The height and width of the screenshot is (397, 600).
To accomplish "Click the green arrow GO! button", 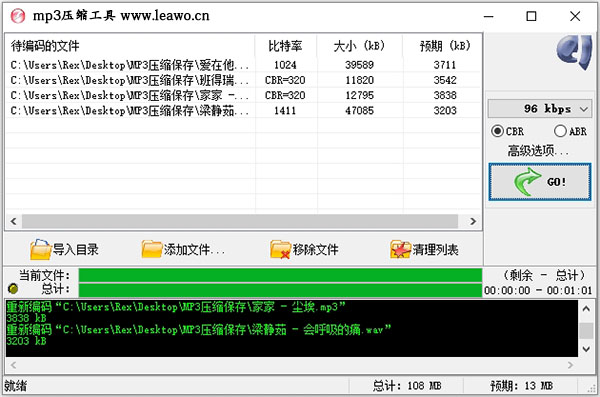I will (x=540, y=182).
